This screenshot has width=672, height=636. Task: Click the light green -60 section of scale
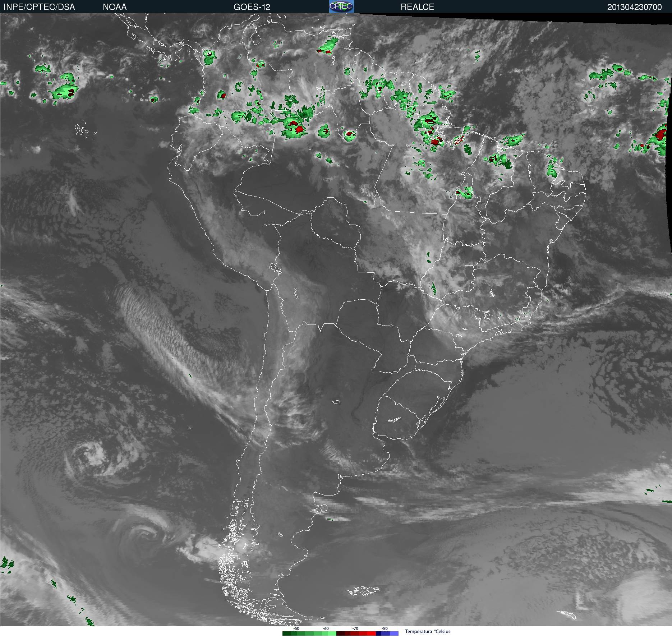(326, 633)
